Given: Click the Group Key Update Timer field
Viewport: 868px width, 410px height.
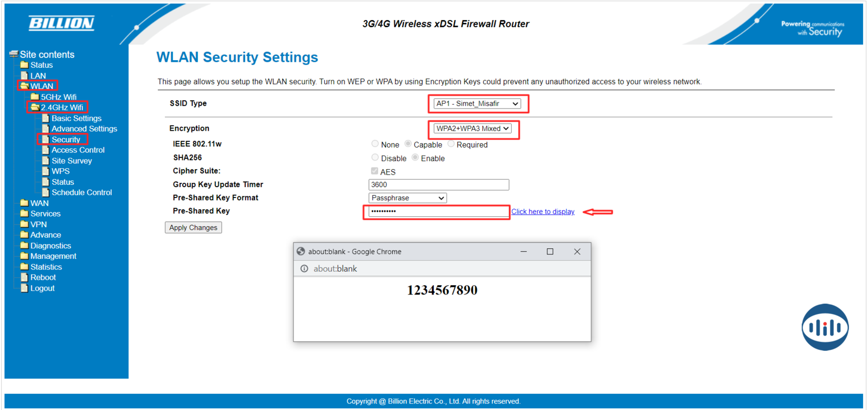Looking at the screenshot, I should click(x=438, y=185).
